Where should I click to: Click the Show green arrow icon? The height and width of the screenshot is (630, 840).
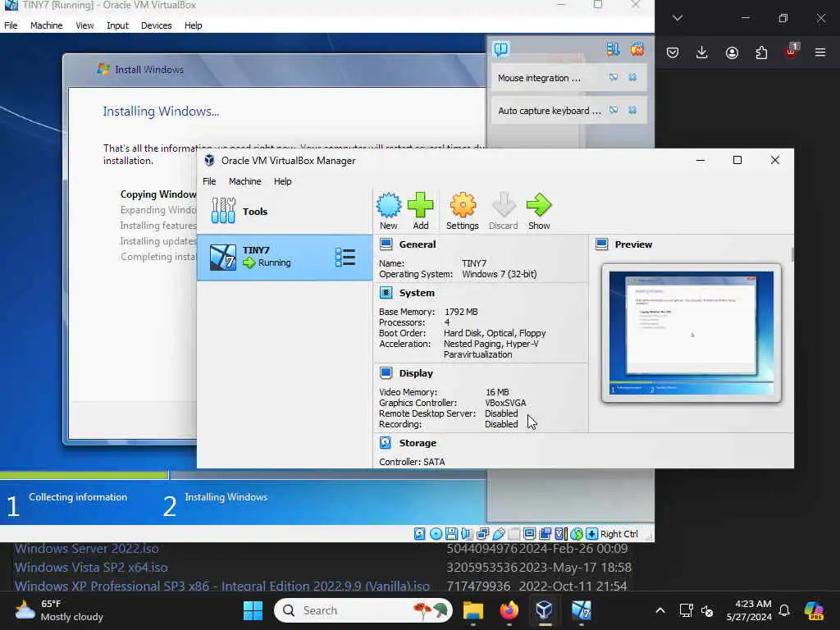[539, 211]
